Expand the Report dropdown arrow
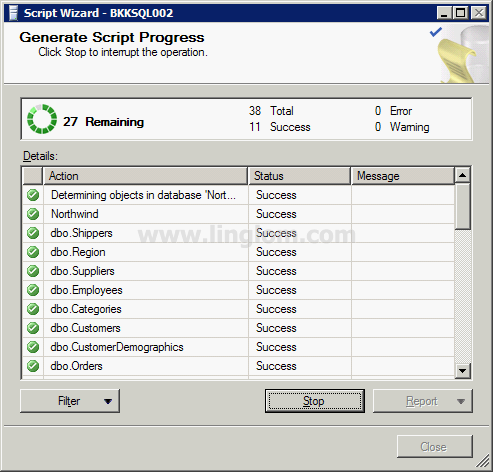This screenshot has width=493, height=472. tap(461, 401)
